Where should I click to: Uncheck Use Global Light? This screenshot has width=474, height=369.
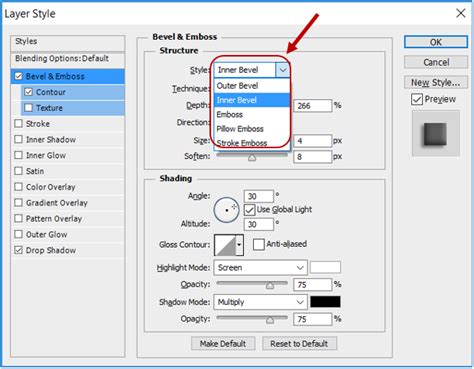tap(249, 210)
